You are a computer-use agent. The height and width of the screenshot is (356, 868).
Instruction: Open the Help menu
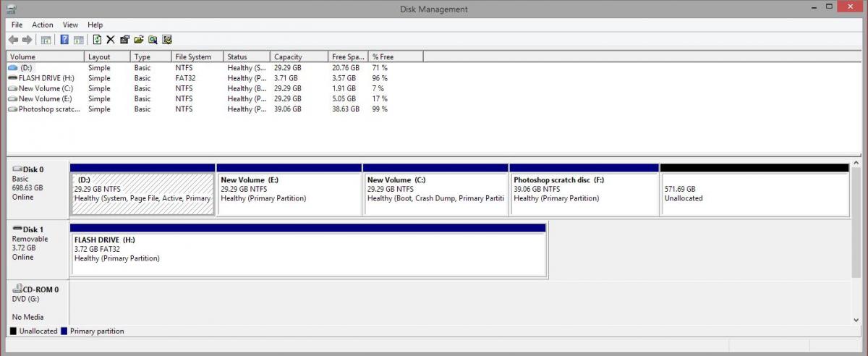coord(95,25)
